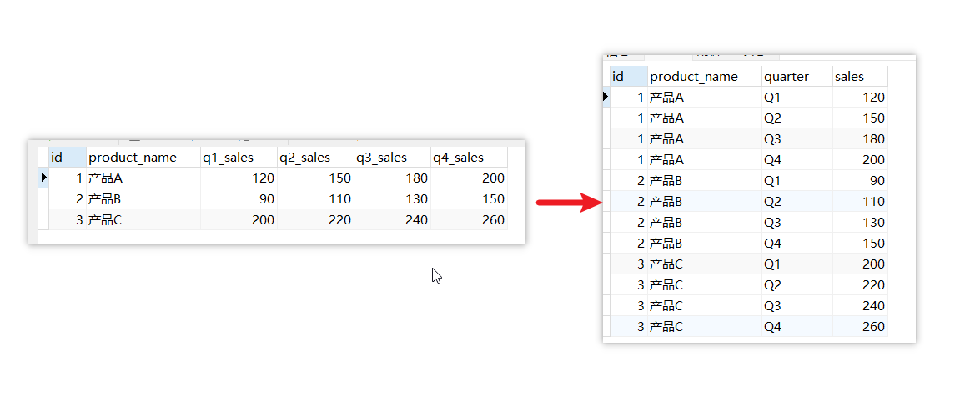Click product_name header beside quarter column
980x412 pixels.
[x=705, y=76]
